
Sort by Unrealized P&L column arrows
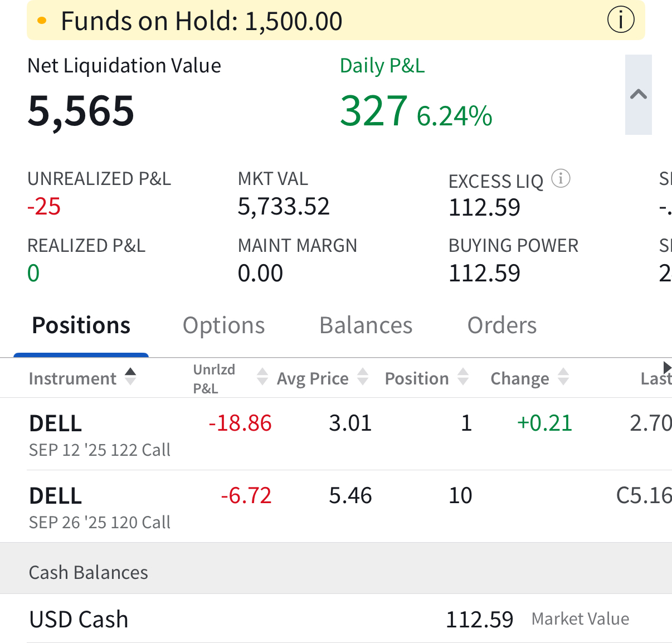262,377
